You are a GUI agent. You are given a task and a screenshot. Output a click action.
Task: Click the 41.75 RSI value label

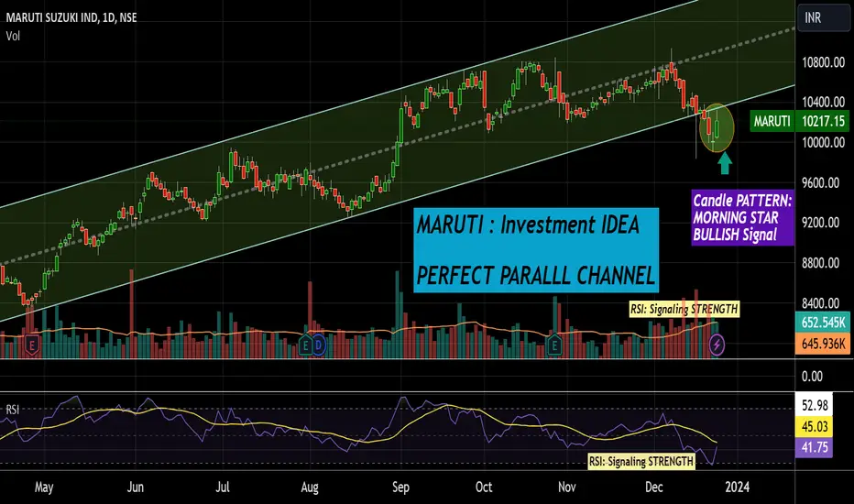(815, 447)
